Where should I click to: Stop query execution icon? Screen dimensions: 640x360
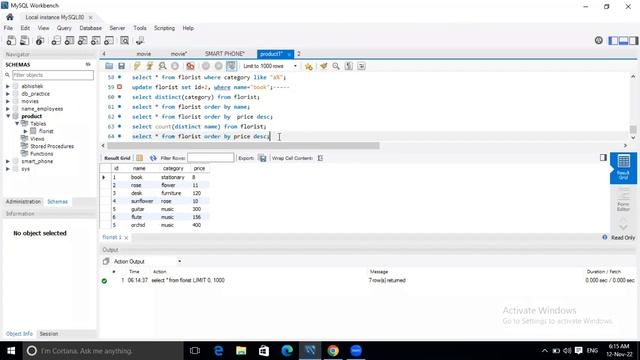(x=175, y=66)
